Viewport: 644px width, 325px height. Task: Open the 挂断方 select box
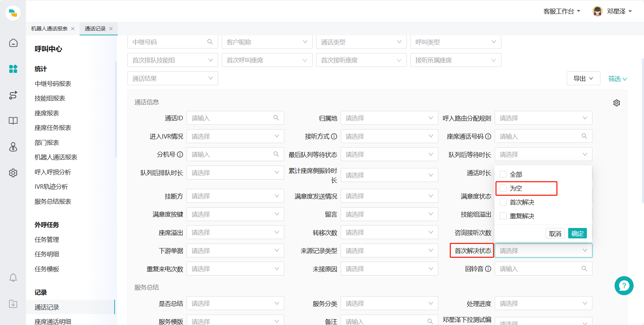point(235,196)
